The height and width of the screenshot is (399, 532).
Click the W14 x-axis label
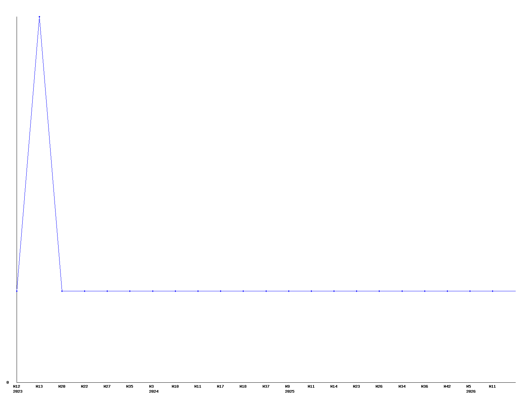pos(334,386)
